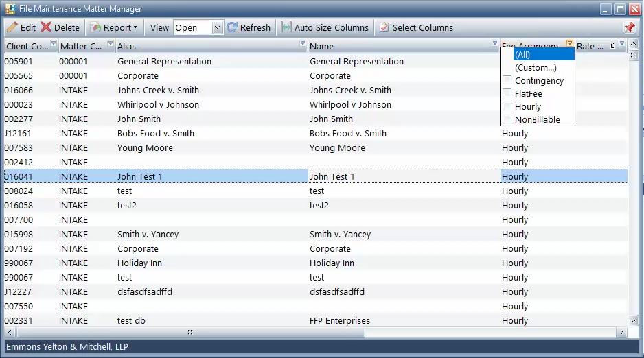Click the Refresh button text
Image resolution: width=644 pixels, height=358 pixels.
click(255, 28)
